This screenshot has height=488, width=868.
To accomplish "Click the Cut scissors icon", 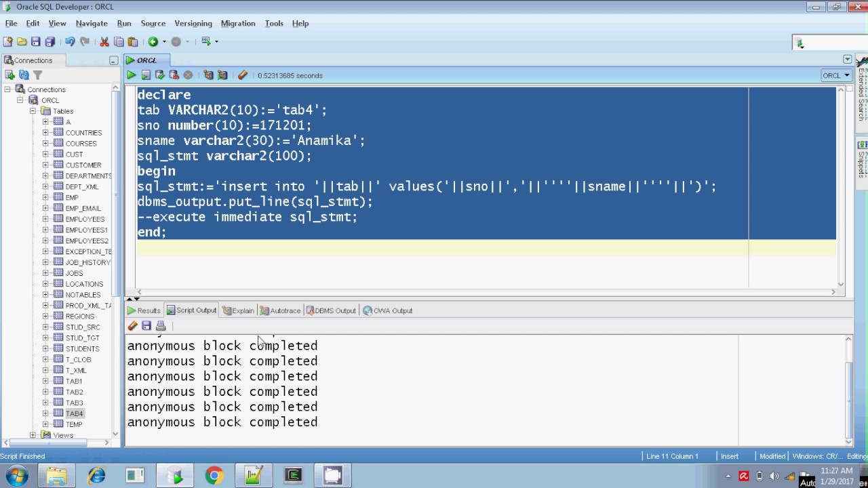I will tap(104, 41).
